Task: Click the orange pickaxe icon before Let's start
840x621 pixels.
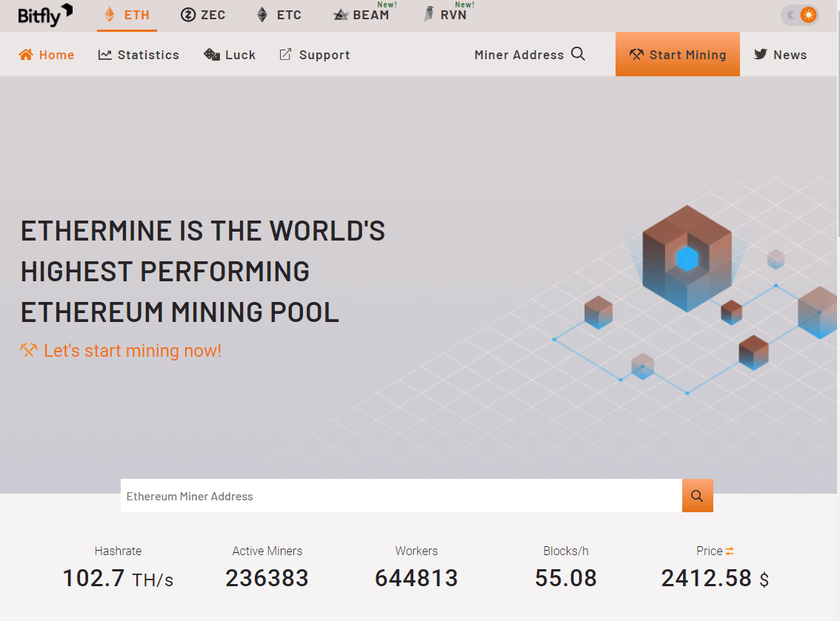Action: [x=29, y=350]
